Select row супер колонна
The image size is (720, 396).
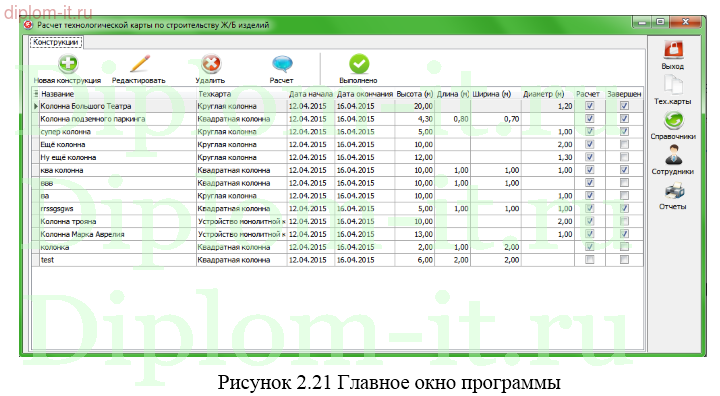(338, 131)
